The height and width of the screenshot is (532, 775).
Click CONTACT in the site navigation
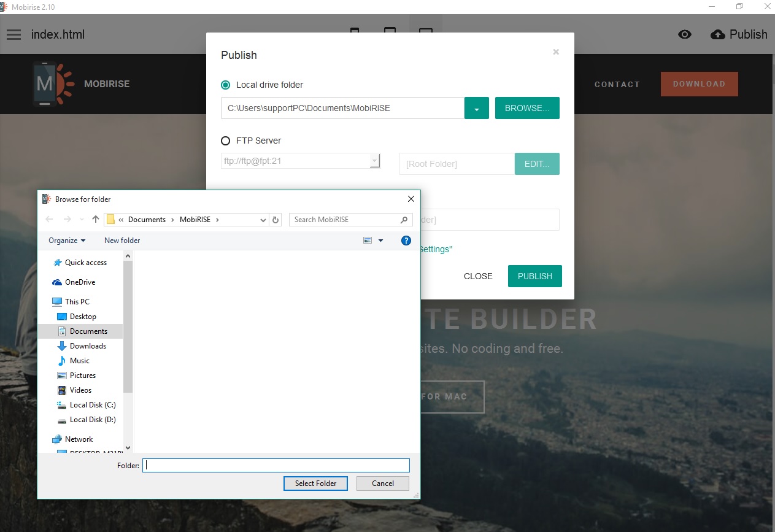[x=617, y=84]
